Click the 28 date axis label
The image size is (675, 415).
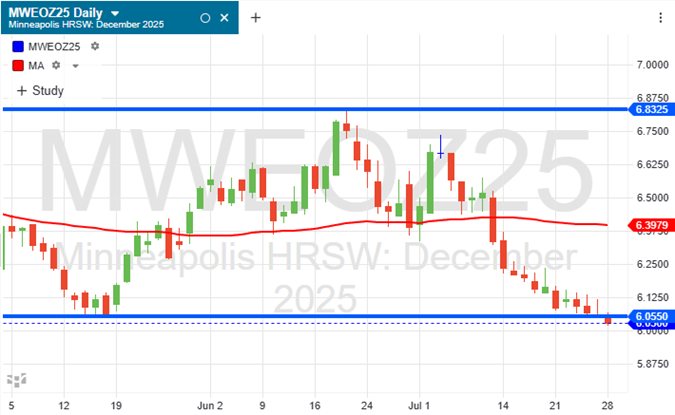(x=607, y=406)
